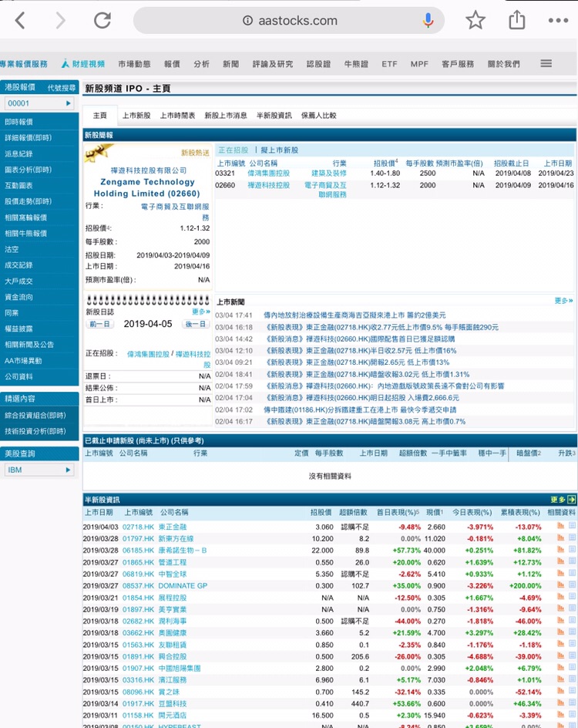Click the site info icon in address bar
This screenshot has width=578, height=728.
[247, 20]
